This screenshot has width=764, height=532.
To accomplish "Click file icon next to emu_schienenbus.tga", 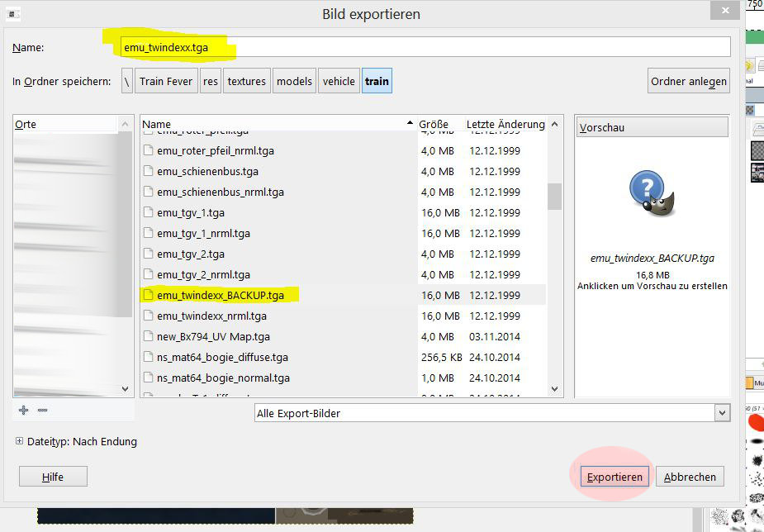I will tap(148, 171).
